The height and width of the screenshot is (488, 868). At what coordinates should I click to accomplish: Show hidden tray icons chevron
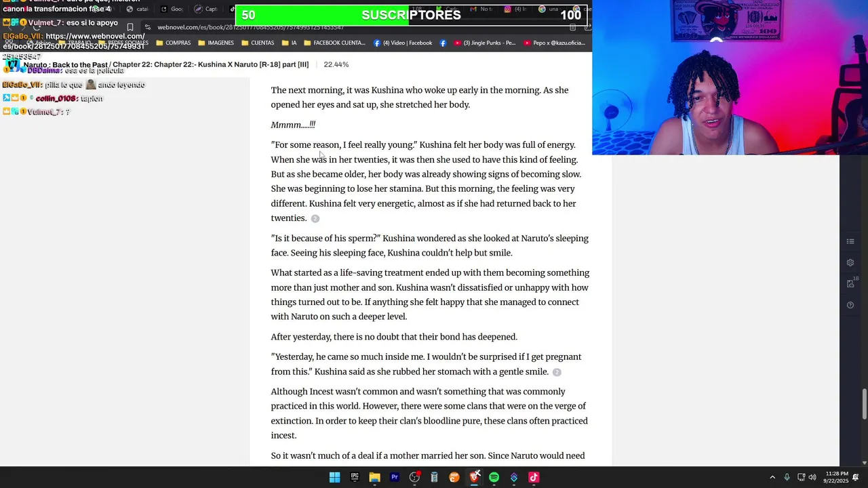point(772,477)
